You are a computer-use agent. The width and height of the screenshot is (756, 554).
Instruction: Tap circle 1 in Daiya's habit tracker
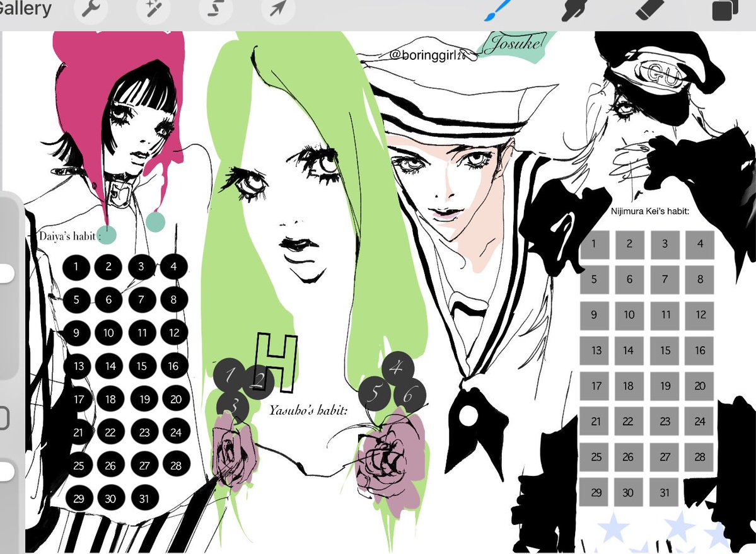point(76,267)
